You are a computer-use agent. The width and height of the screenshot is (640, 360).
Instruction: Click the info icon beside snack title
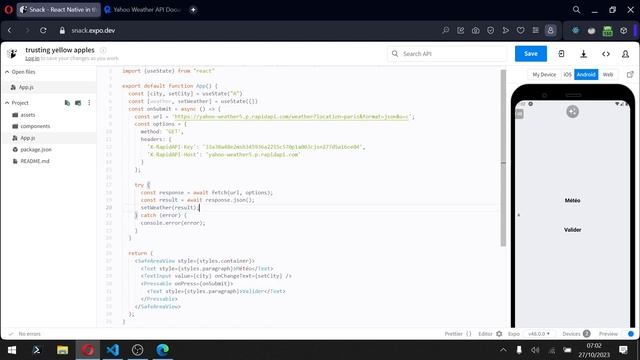(103, 50)
